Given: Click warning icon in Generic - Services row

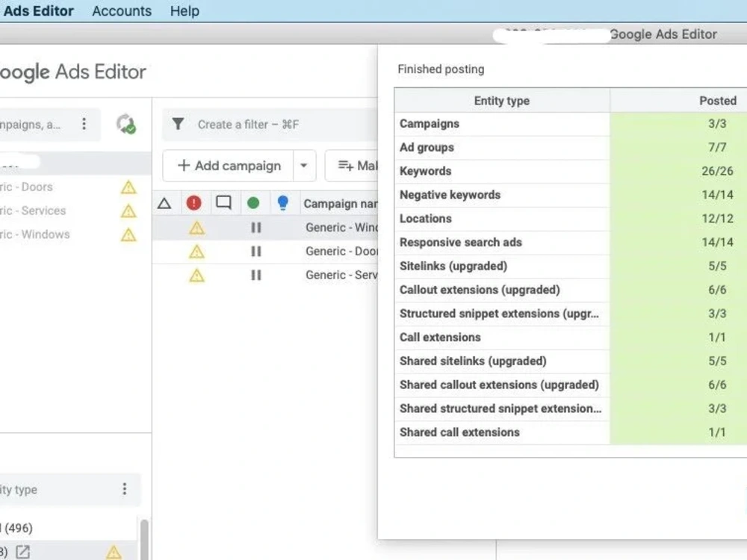Looking at the screenshot, I should point(196,276).
